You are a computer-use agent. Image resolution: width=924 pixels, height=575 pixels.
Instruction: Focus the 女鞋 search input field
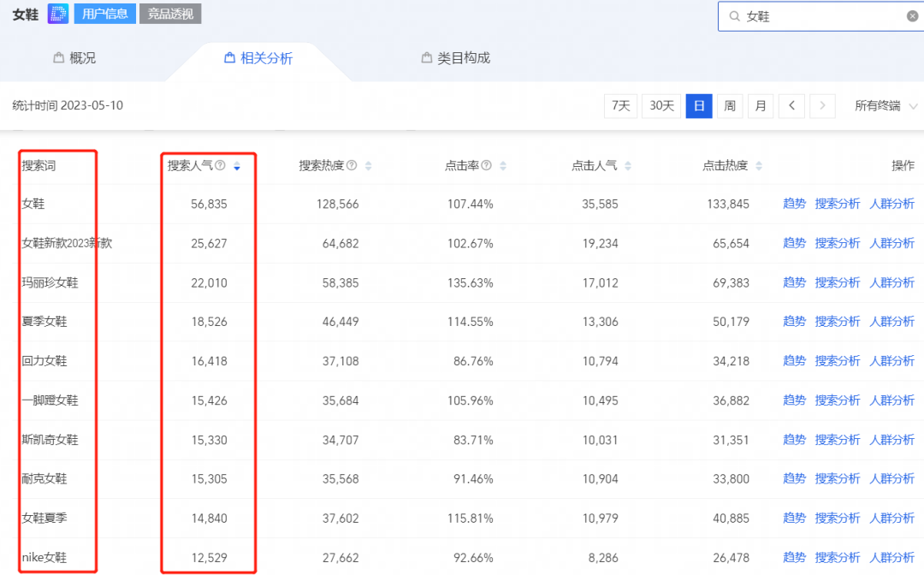(x=822, y=16)
